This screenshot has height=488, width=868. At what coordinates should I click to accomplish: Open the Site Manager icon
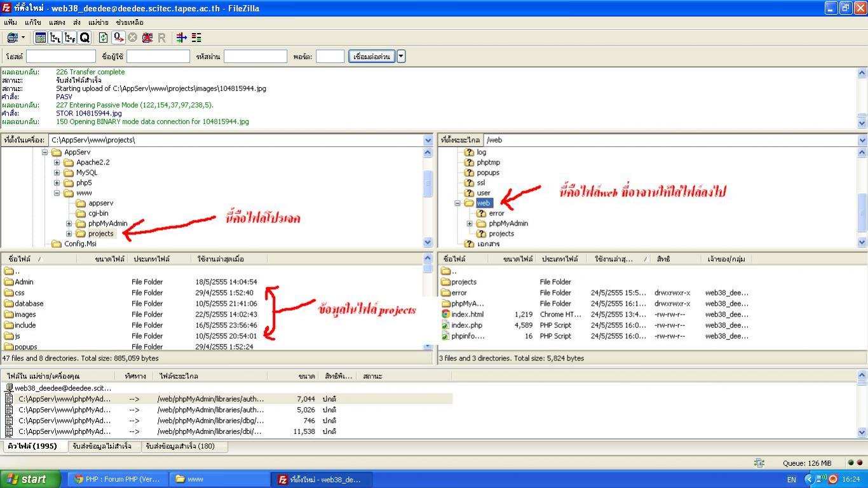(x=12, y=37)
